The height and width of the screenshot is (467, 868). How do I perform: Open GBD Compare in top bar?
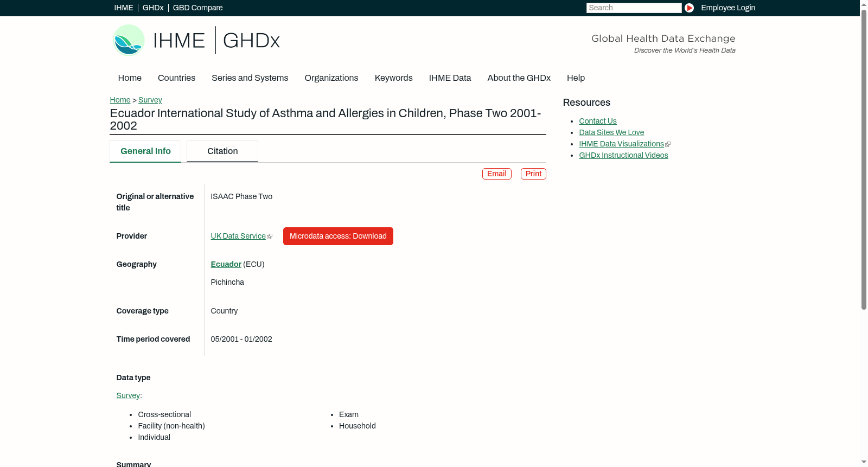click(198, 8)
